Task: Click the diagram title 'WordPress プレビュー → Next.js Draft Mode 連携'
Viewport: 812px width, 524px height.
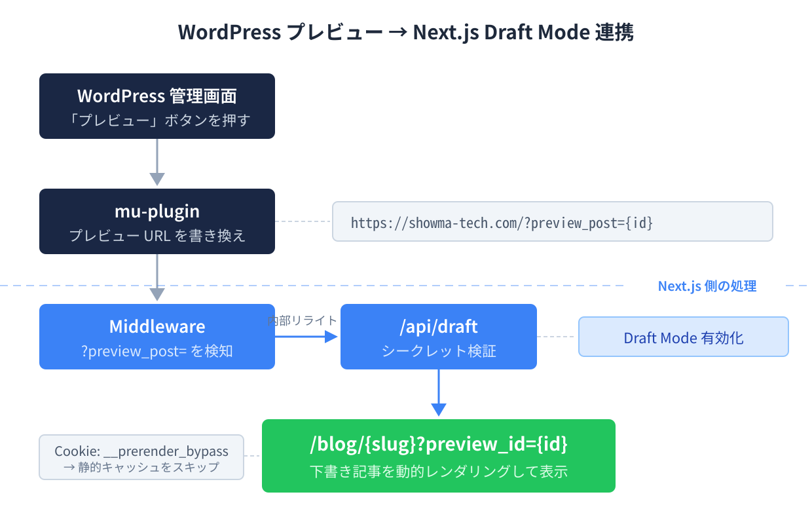Action: pos(406,32)
